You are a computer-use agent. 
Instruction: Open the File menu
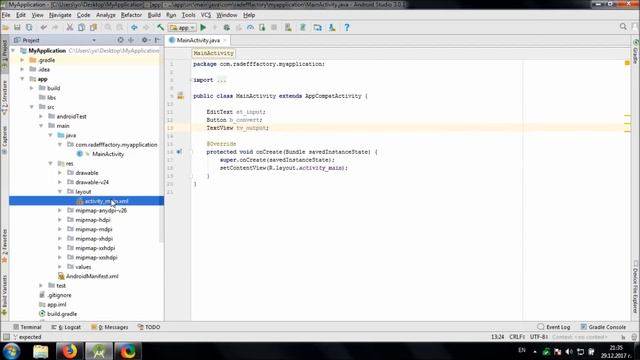(6, 15)
